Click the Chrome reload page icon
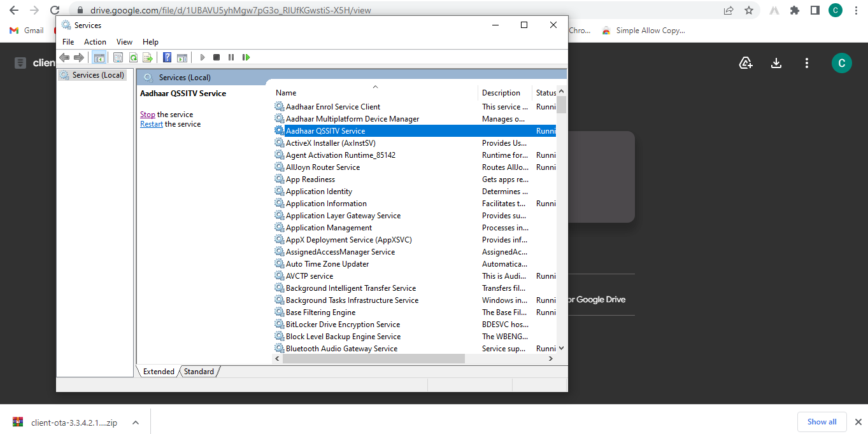 (55, 10)
